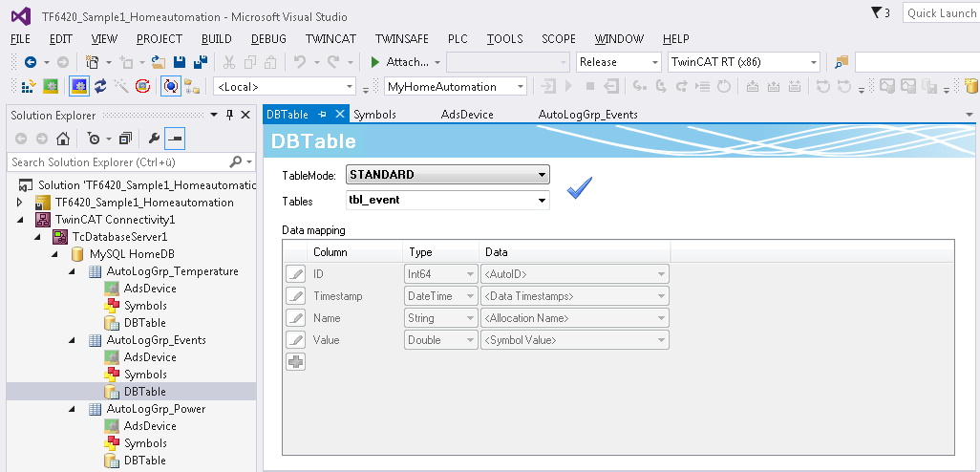This screenshot has width=980, height=472.
Task: Click the Reload Devices arrows icon
Action: click(x=100, y=86)
